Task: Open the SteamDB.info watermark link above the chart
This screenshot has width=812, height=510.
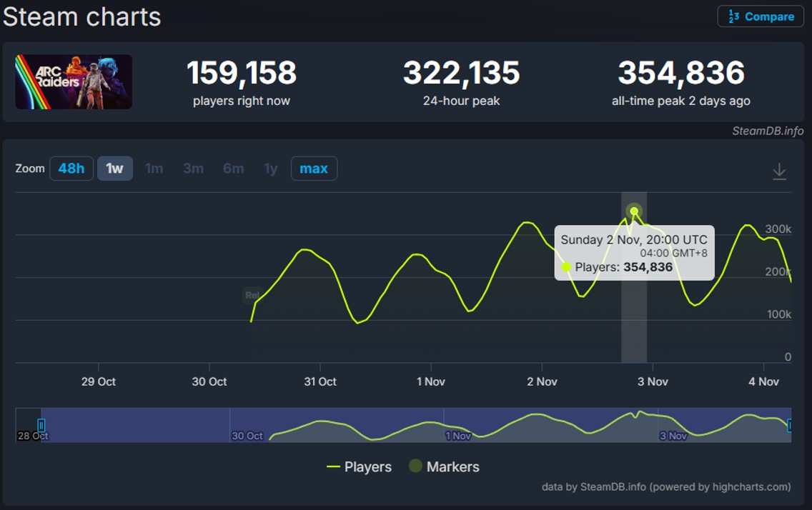Action: (767, 131)
